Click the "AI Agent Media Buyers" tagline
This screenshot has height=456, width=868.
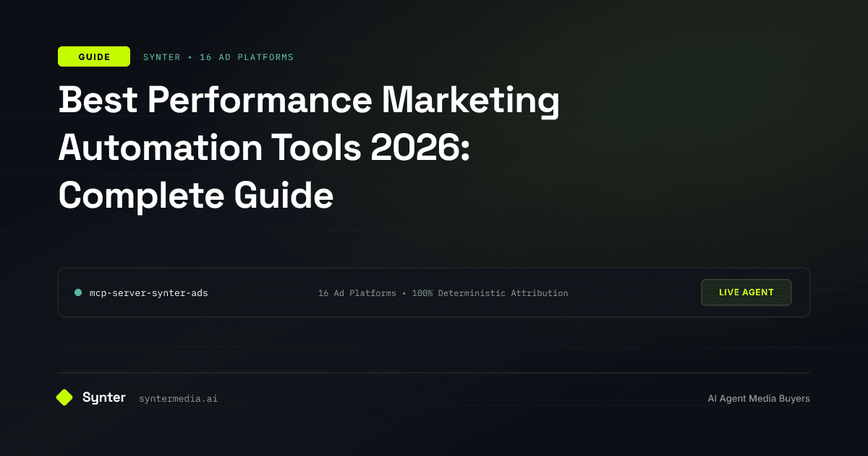tap(759, 398)
